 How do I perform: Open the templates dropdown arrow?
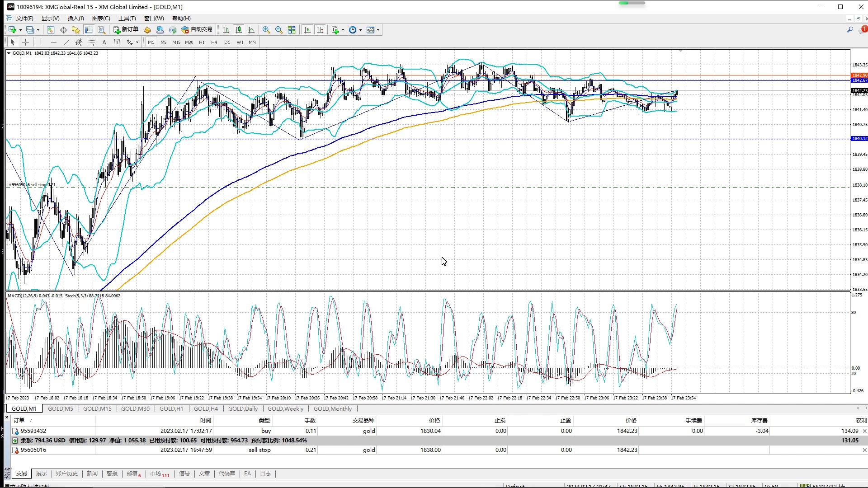tap(378, 30)
